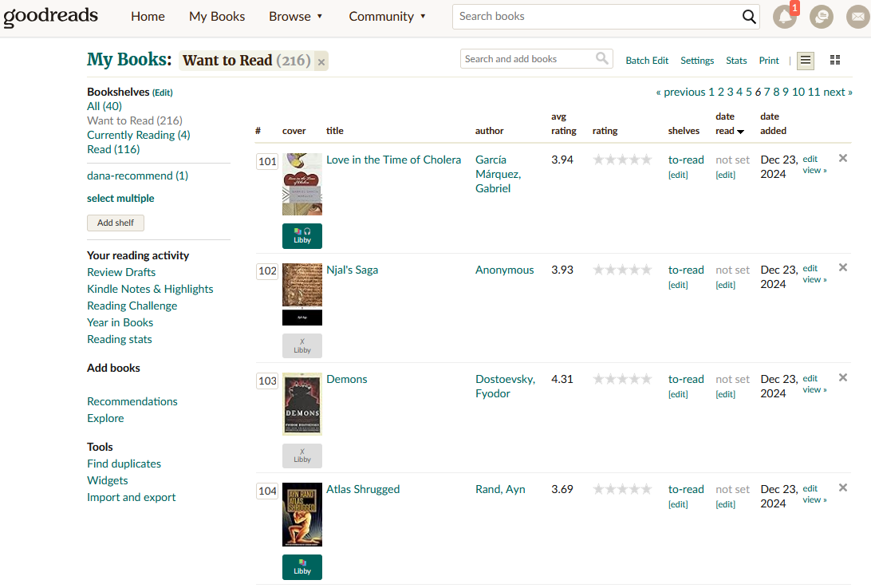Switch to cover grid view icon
Screen dimensions: 871x588
[835, 60]
